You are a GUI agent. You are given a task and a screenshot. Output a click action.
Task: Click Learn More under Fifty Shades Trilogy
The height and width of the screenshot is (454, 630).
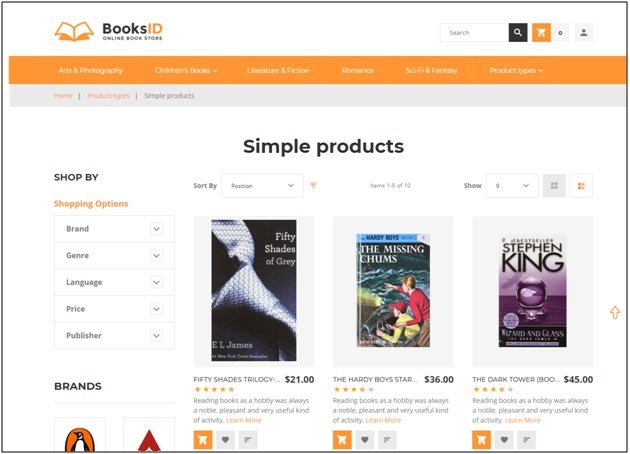coord(243,420)
